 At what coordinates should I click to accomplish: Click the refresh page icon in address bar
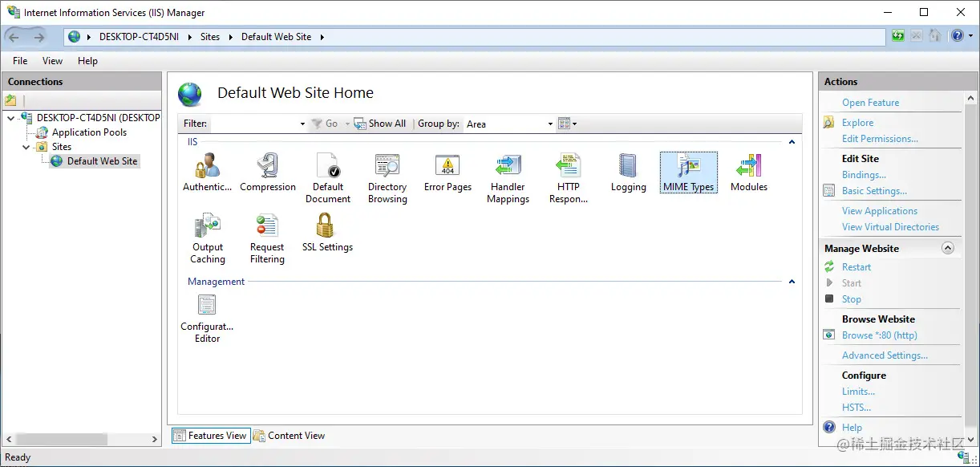898,36
